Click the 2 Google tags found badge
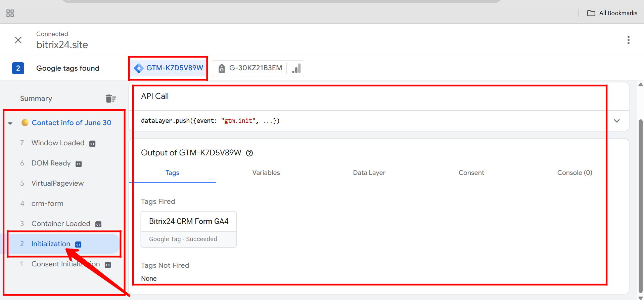 [18, 68]
